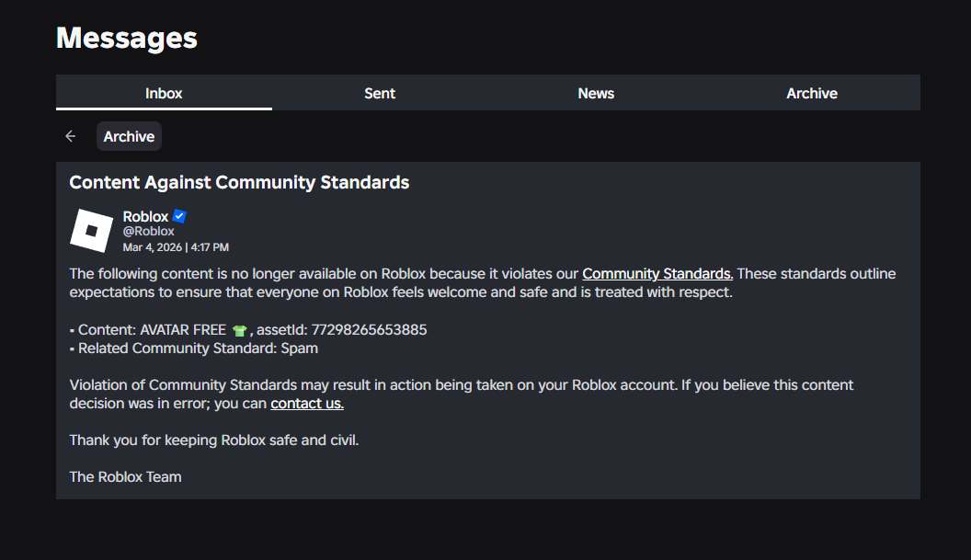Click The Roblox Team signature
This screenshot has width=971, height=560.
coord(126,476)
